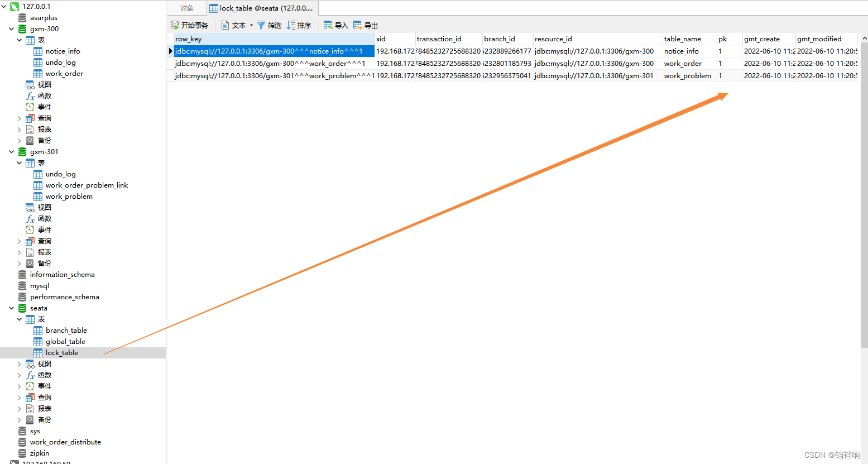Select row_key cell ending work_order^^^1

point(274,64)
